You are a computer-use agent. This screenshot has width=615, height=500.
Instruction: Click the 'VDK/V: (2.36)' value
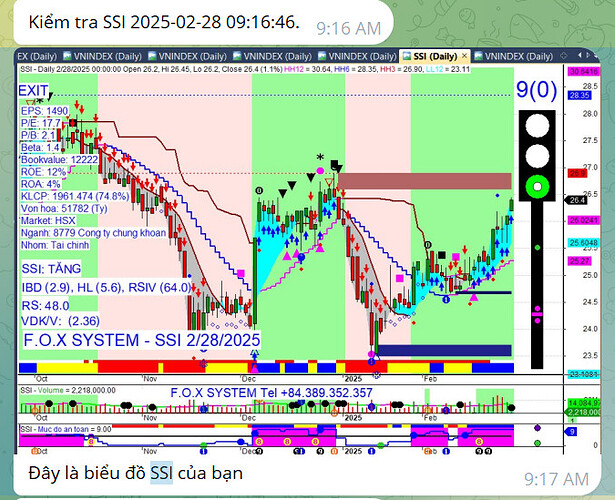pos(60,321)
